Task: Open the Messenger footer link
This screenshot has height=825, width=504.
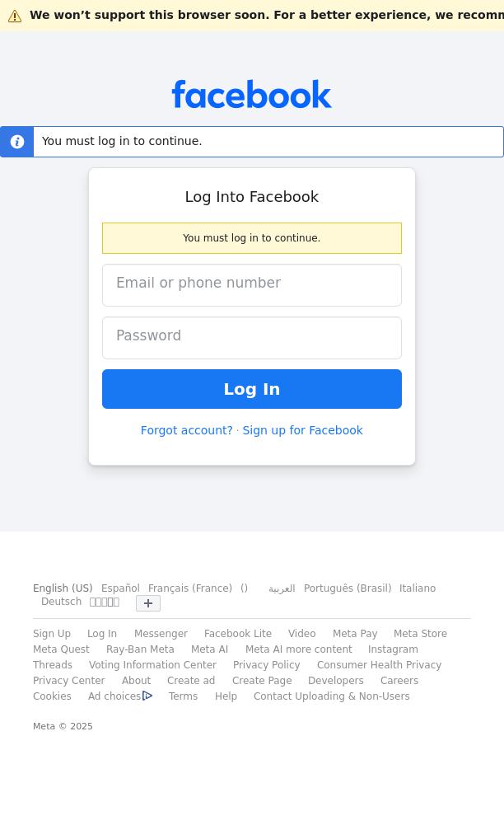Action: pos(161,634)
